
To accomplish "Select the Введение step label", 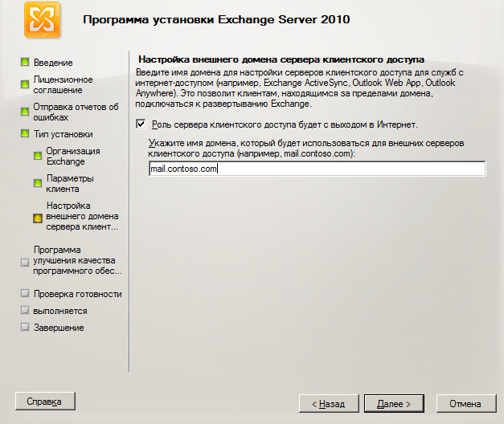I will (x=53, y=63).
